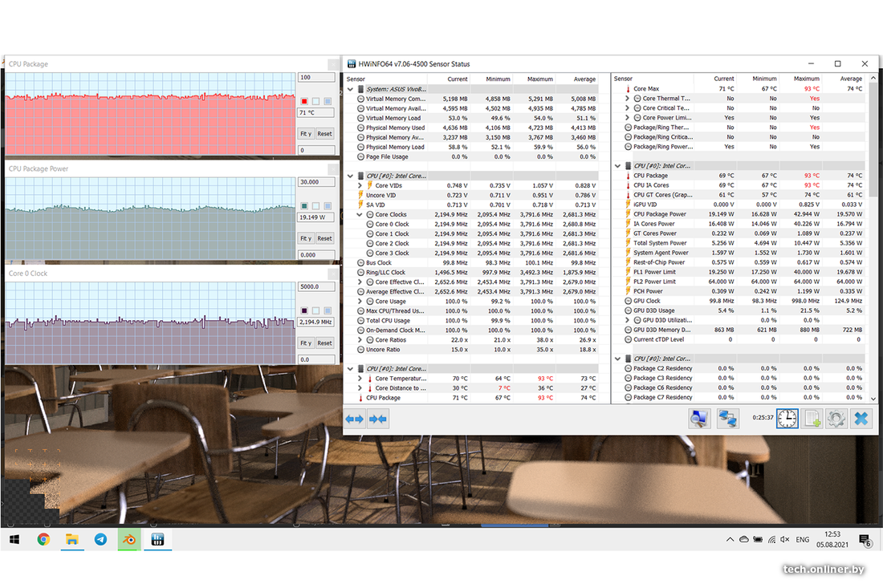This screenshot has width=883, height=588.
Task: Open Blender from the taskbar
Action: [x=129, y=540]
